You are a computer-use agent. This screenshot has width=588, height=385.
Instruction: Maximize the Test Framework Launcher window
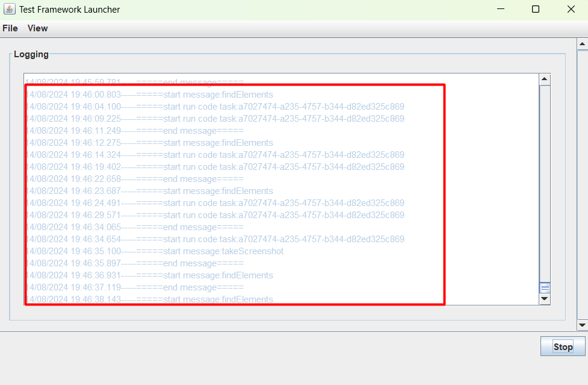click(x=536, y=9)
